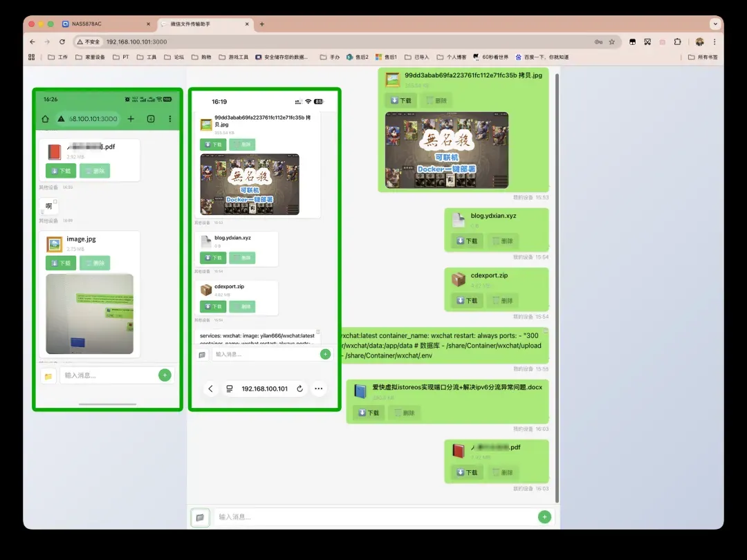Download the 99dd3abab...拷贝.jpg file
747x560 pixels.
(x=400, y=100)
